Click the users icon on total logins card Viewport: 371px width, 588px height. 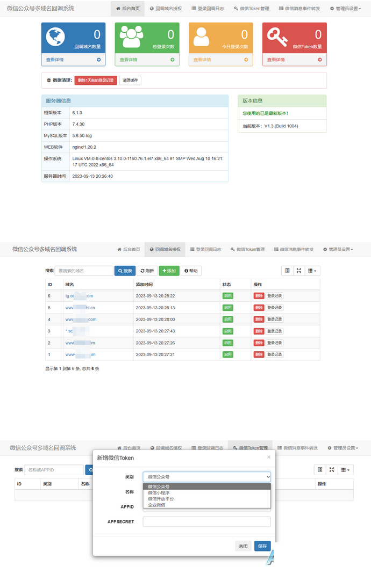131,37
